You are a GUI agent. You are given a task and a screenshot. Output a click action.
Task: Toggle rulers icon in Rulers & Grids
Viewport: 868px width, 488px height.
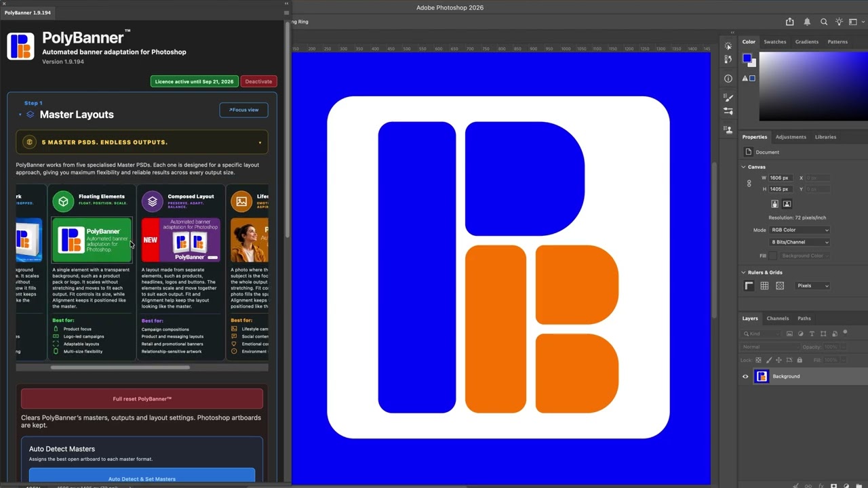point(749,286)
